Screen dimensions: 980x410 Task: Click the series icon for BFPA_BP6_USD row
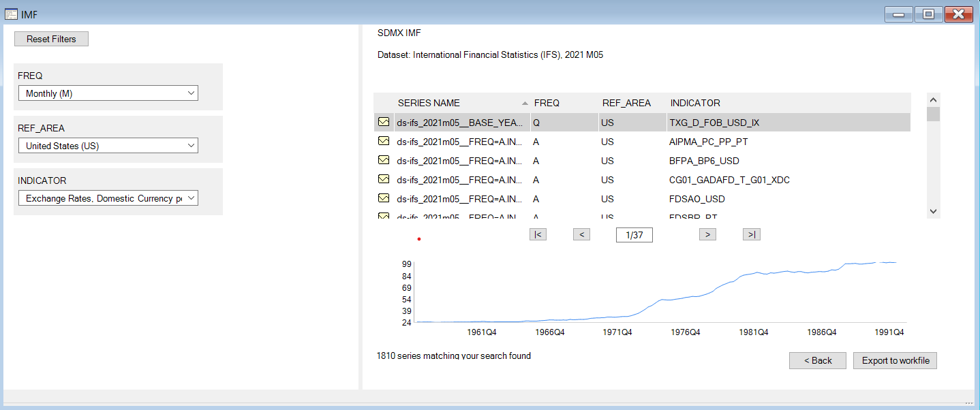point(384,161)
